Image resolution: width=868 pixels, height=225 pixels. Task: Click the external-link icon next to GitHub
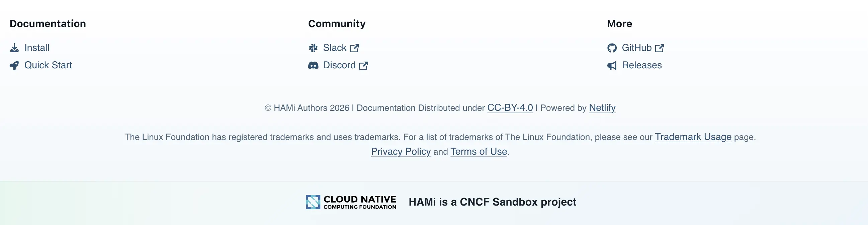(x=660, y=48)
